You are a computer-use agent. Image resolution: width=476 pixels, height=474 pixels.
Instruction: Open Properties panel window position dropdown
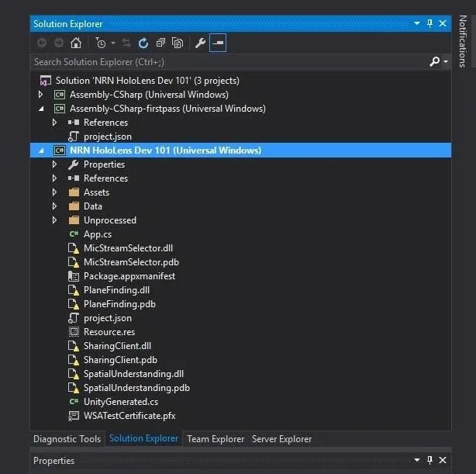coord(417,460)
